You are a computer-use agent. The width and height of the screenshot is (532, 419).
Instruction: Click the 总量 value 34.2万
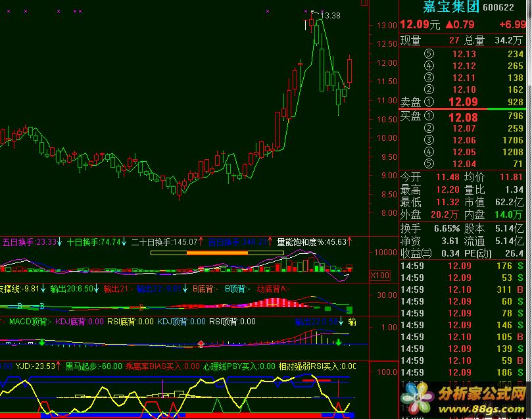coord(508,41)
